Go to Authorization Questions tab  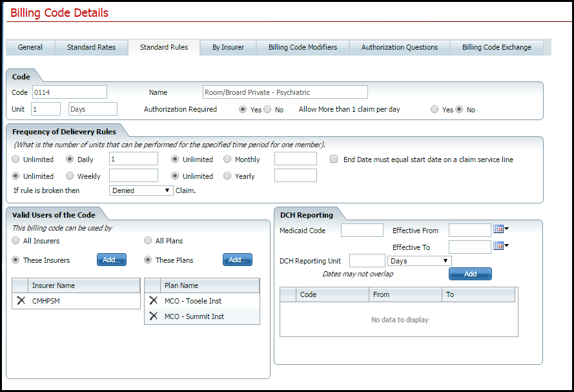tap(399, 47)
